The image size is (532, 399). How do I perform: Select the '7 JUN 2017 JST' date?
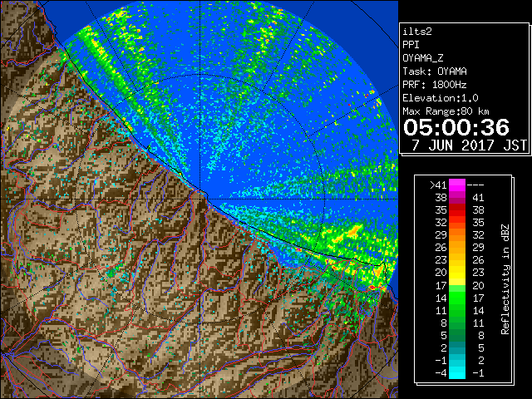pyautogui.click(x=469, y=145)
